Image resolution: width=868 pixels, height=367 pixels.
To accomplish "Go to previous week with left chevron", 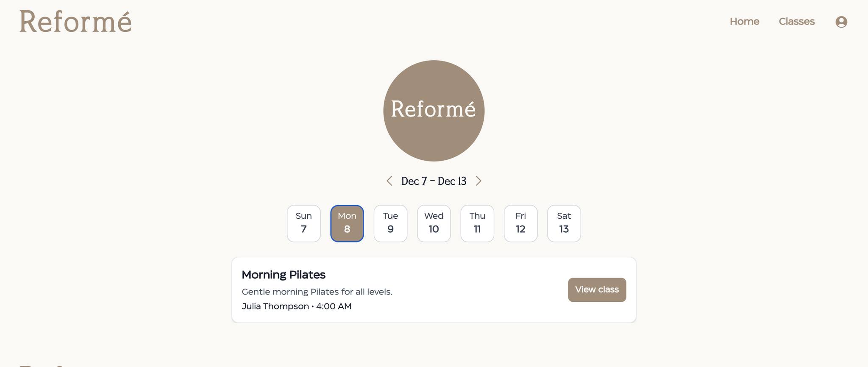I will pyautogui.click(x=389, y=181).
